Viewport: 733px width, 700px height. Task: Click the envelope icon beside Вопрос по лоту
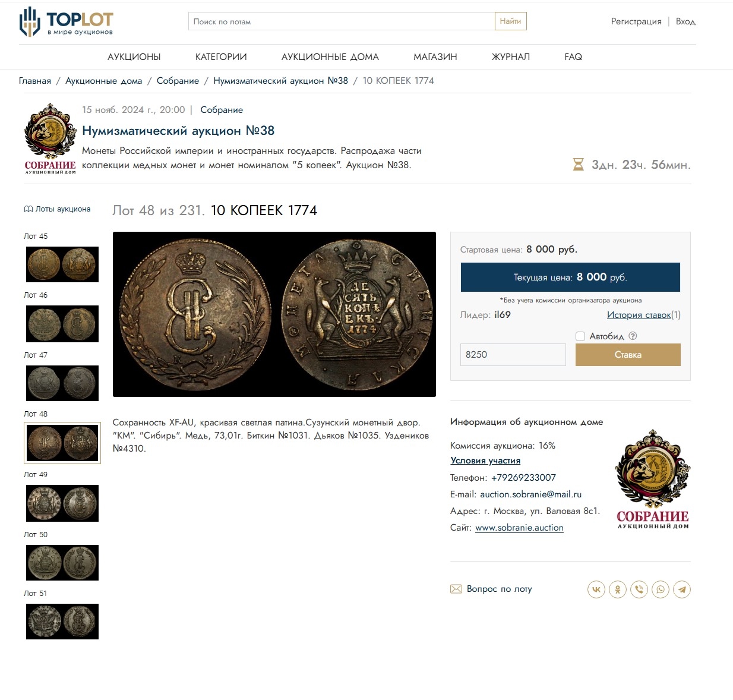click(456, 589)
